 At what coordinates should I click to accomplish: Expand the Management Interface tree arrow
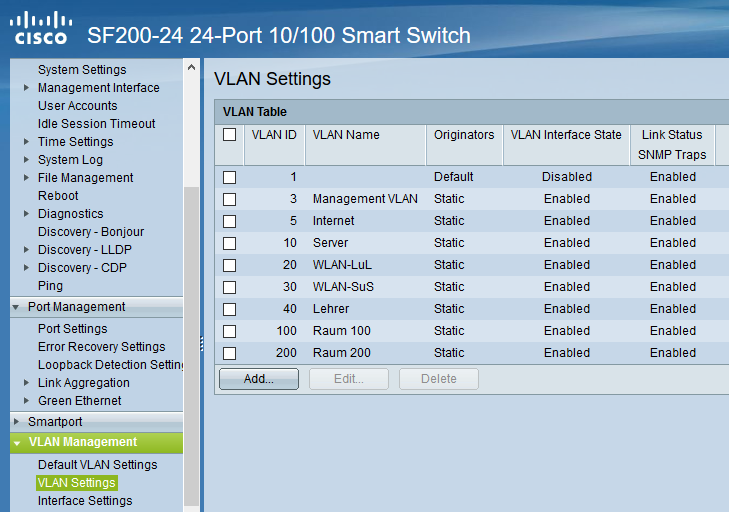(26, 87)
